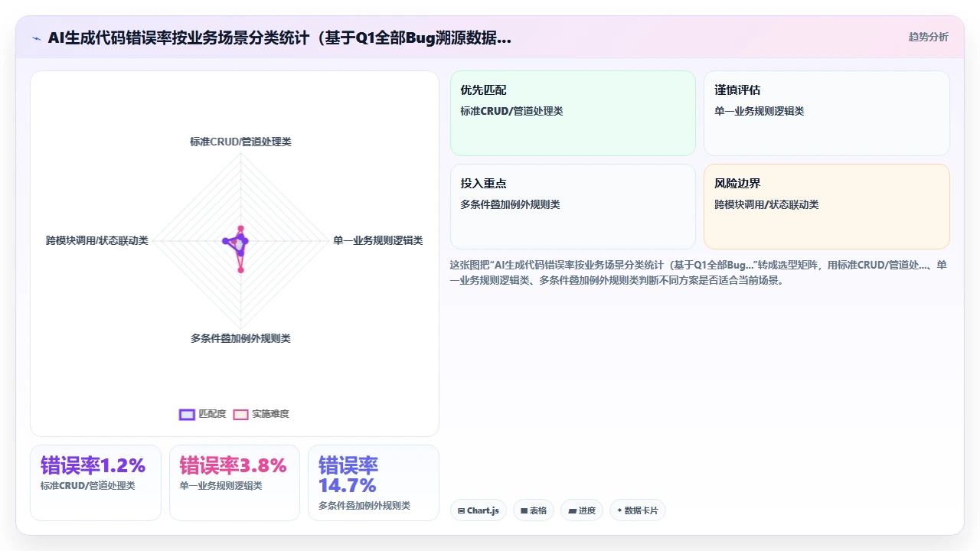Screen dimensions: 980x551
Task: Click the 趋势分析 label in header
Action: click(928, 37)
